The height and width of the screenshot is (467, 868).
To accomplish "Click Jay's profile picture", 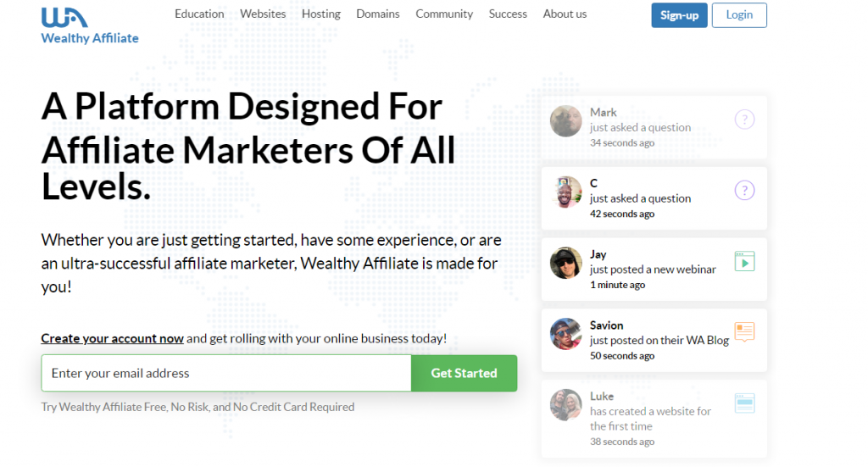I will pyautogui.click(x=565, y=263).
